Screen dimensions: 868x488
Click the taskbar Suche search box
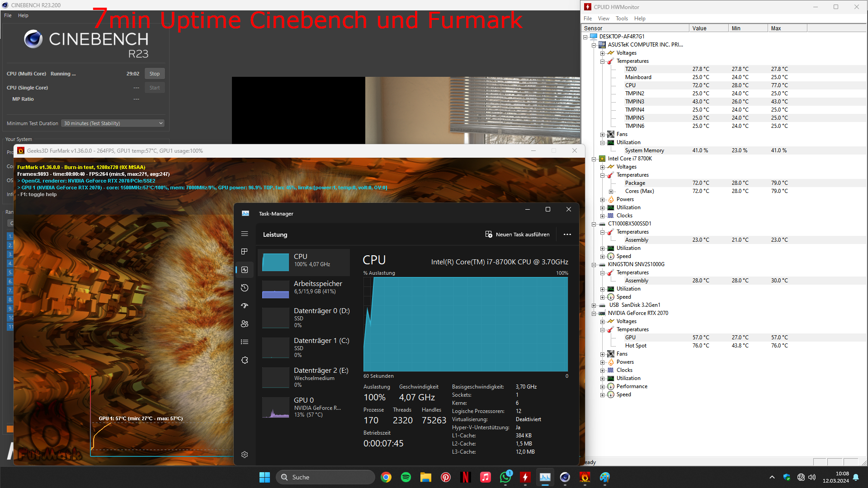tap(325, 477)
